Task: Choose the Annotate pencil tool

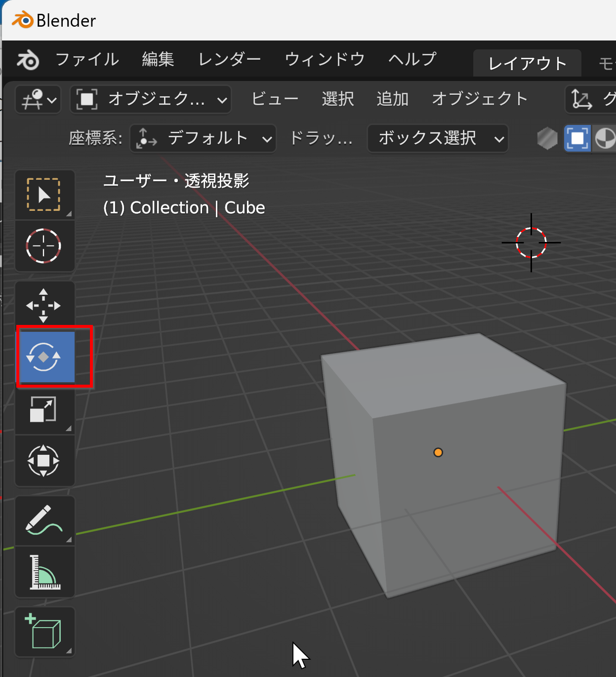Action: pyautogui.click(x=44, y=520)
